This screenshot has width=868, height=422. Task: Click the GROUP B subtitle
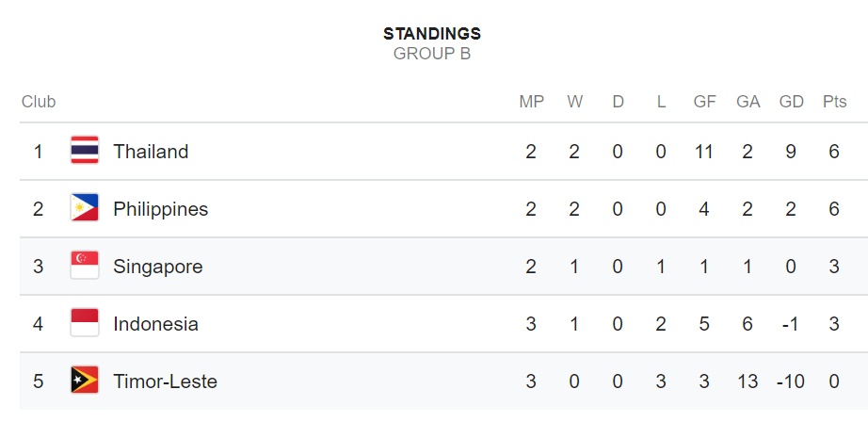tap(432, 55)
